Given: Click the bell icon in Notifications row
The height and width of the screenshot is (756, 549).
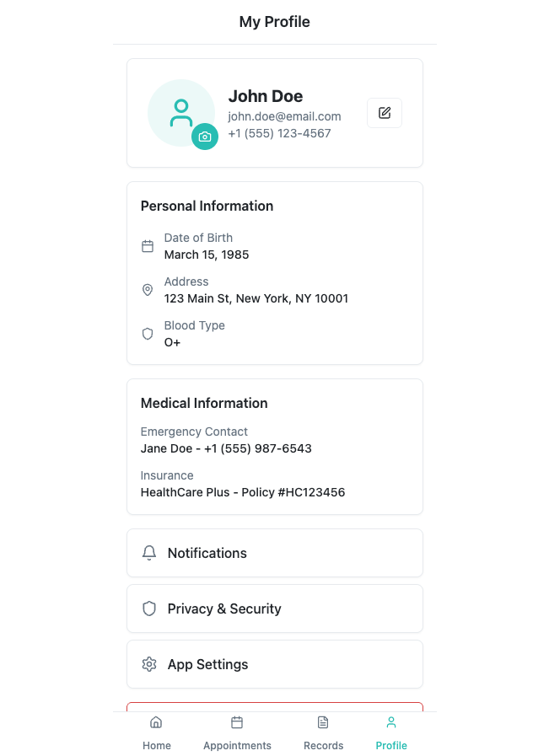Looking at the screenshot, I should (149, 553).
